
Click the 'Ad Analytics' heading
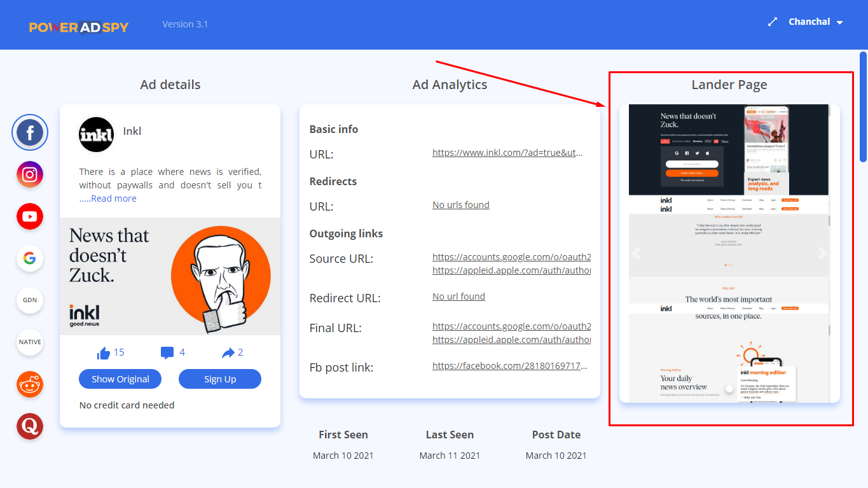click(450, 85)
